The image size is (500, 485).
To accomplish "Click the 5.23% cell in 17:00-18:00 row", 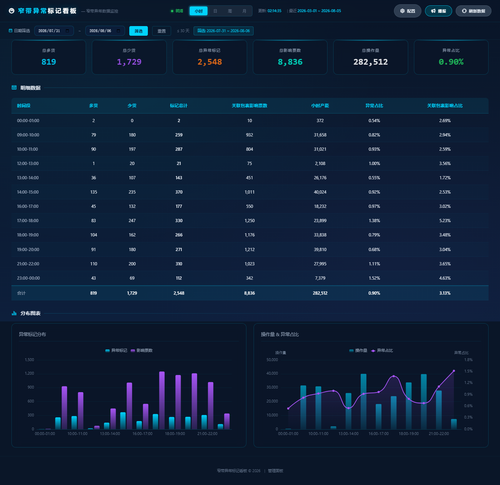I will tap(445, 221).
